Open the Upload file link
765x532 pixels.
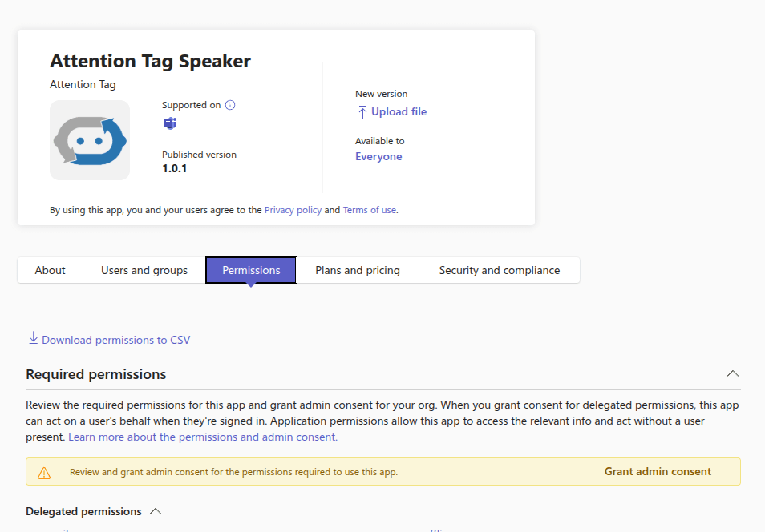click(x=399, y=112)
